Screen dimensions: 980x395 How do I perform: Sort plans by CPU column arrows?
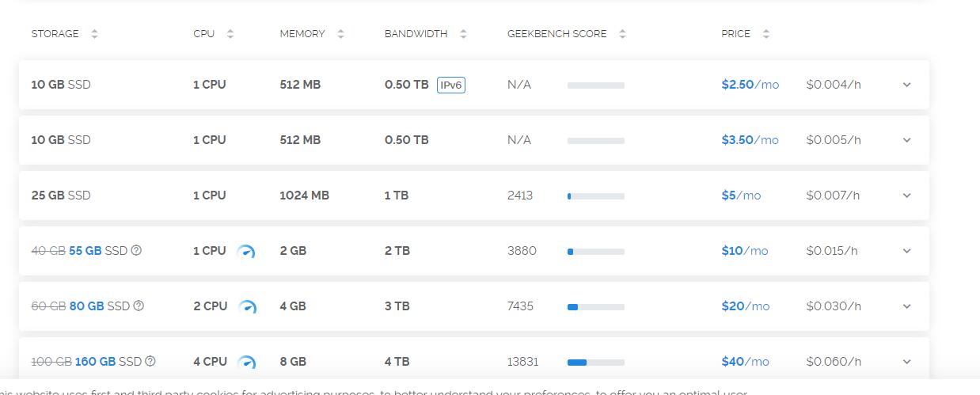(x=230, y=34)
